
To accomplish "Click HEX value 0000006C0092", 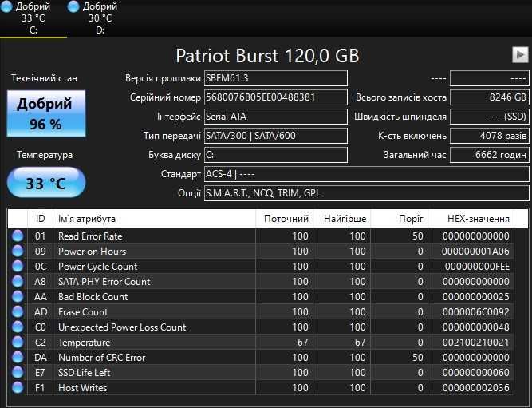I will pos(475,311).
